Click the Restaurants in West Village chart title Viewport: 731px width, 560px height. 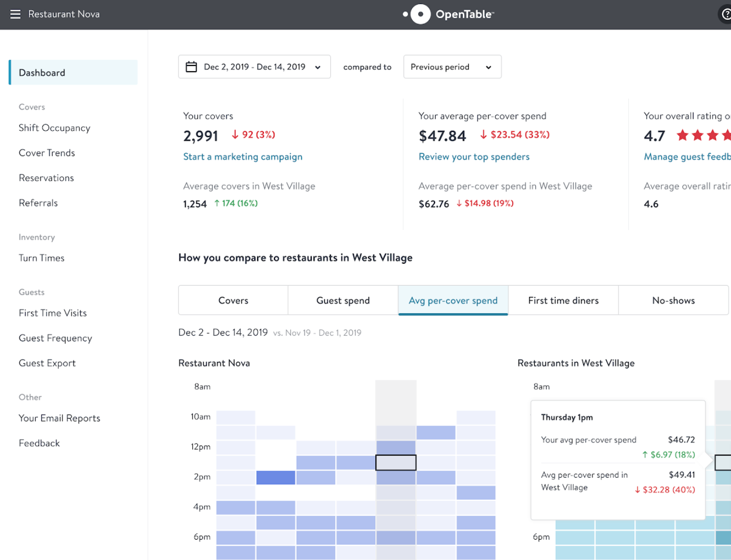pyautogui.click(x=576, y=363)
